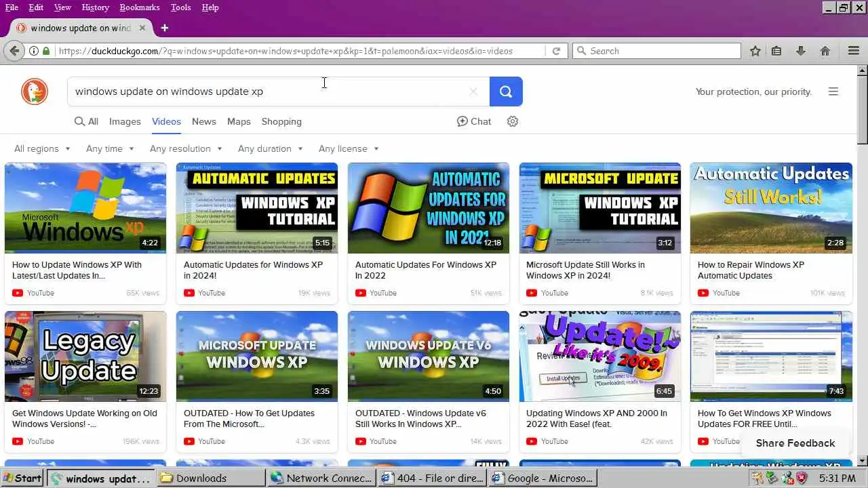The width and height of the screenshot is (868, 488).
Task: Click YouTube icon under 'How to Repair Windows XP'
Action: (x=703, y=293)
